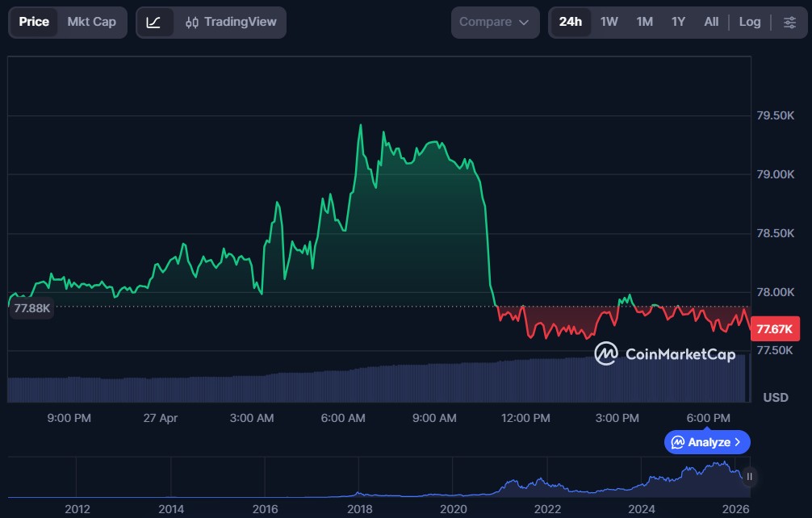Select the All timeframe tab

point(711,22)
